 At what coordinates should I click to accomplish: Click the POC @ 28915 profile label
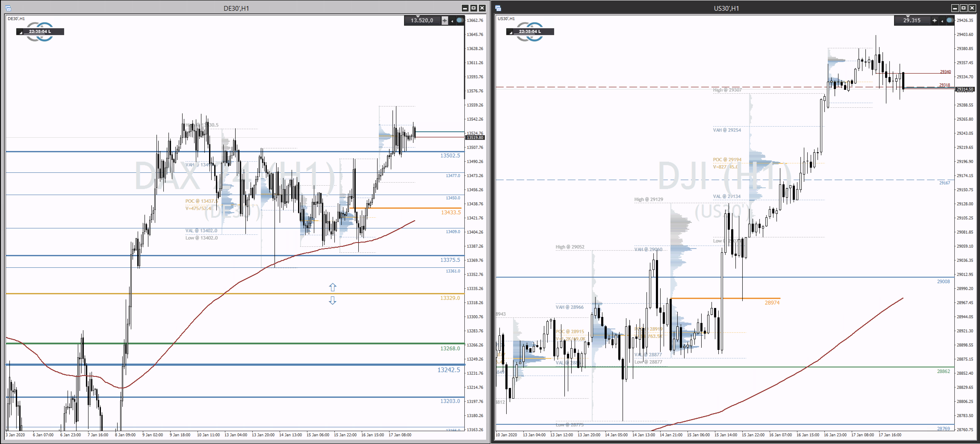point(570,332)
